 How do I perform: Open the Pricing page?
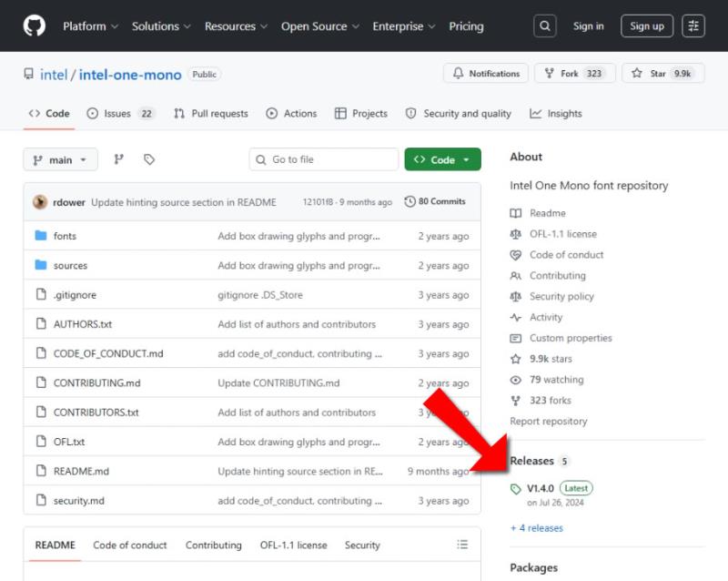(466, 26)
